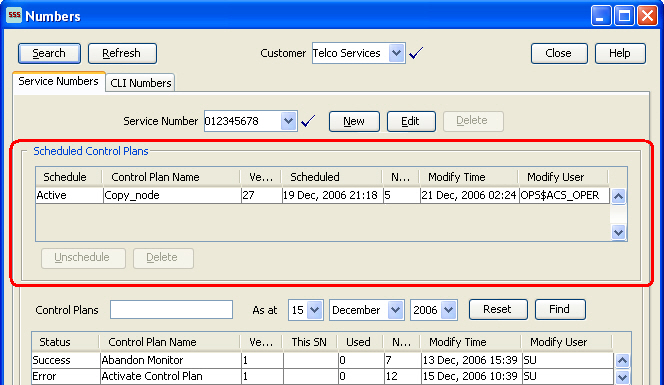Open the Customer dropdown showing Telco Services
664x385 pixels.
pos(396,53)
